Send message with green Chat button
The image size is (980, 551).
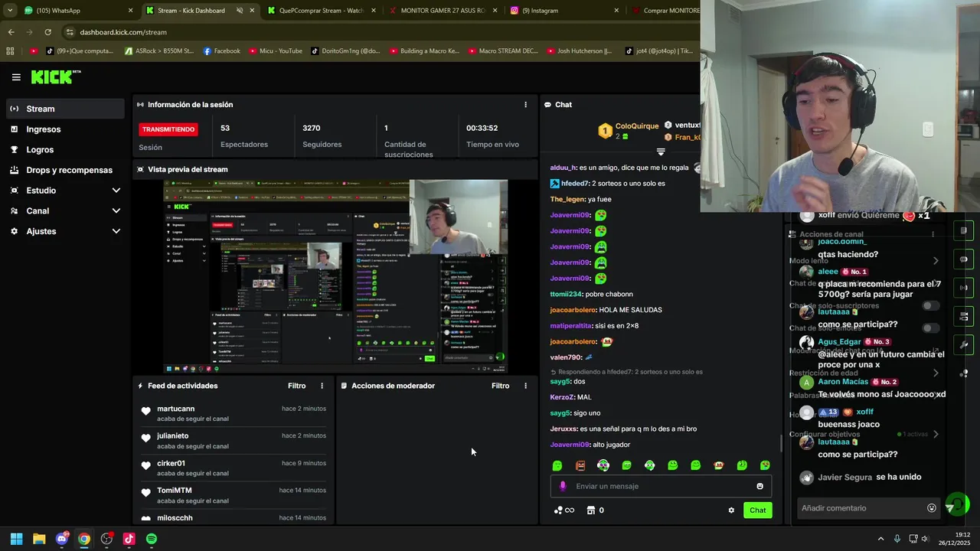tap(757, 510)
